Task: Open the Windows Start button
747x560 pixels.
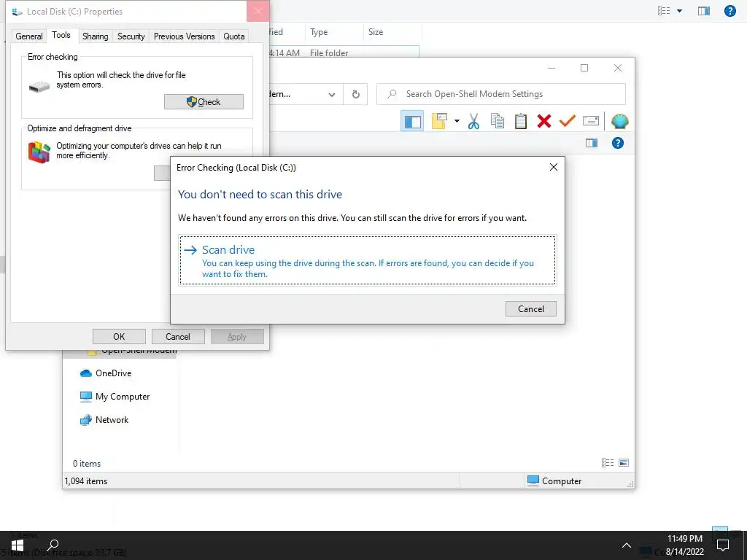Action: [18, 545]
